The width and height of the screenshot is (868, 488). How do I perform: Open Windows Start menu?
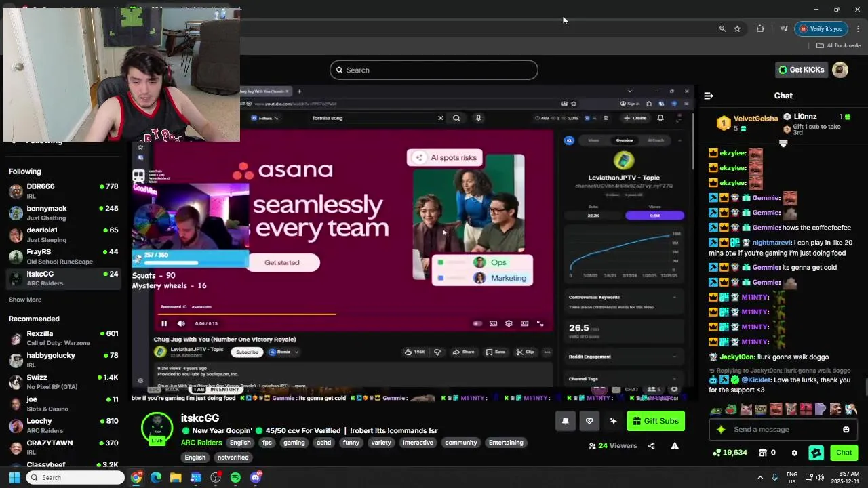click(x=14, y=478)
